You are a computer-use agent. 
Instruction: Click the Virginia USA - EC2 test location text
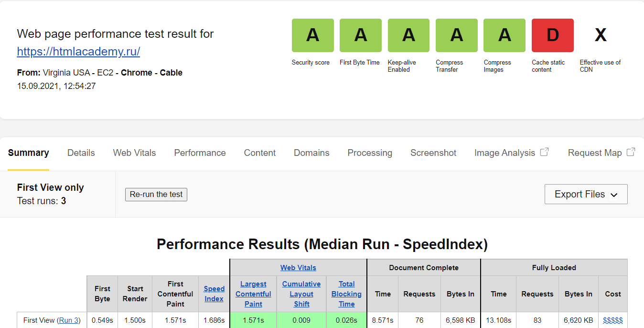click(x=78, y=73)
